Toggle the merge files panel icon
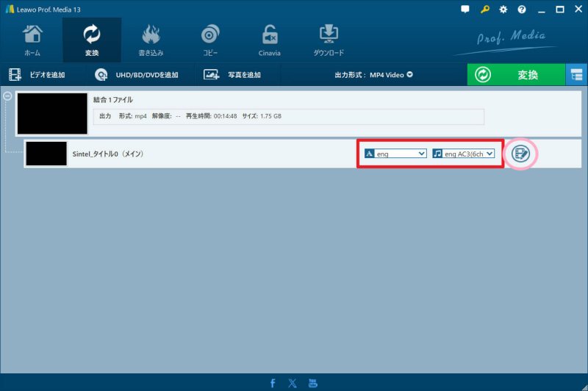 (576, 75)
